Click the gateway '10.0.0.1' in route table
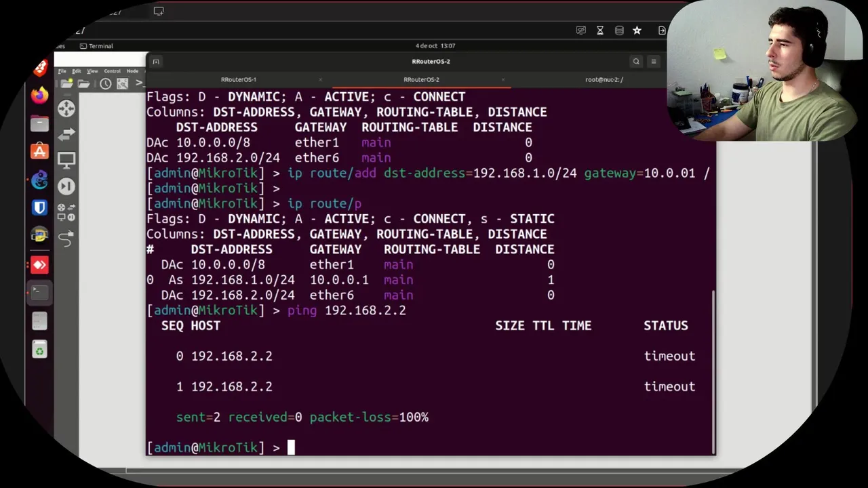Image resolution: width=868 pixels, height=488 pixels. [339, 280]
